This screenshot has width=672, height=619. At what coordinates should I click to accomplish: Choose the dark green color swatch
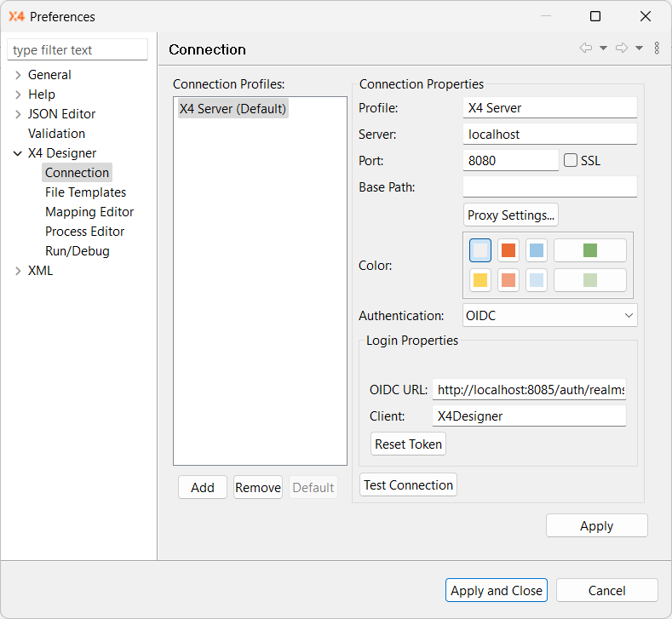[590, 250]
